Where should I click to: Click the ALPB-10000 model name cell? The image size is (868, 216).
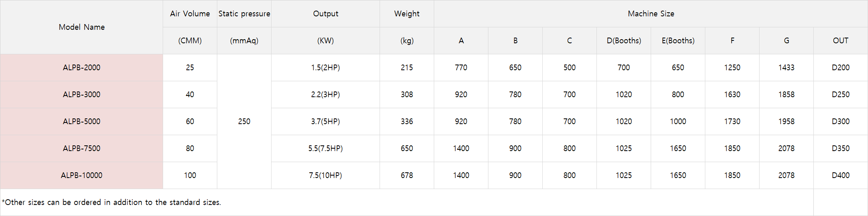(x=82, y=175)
